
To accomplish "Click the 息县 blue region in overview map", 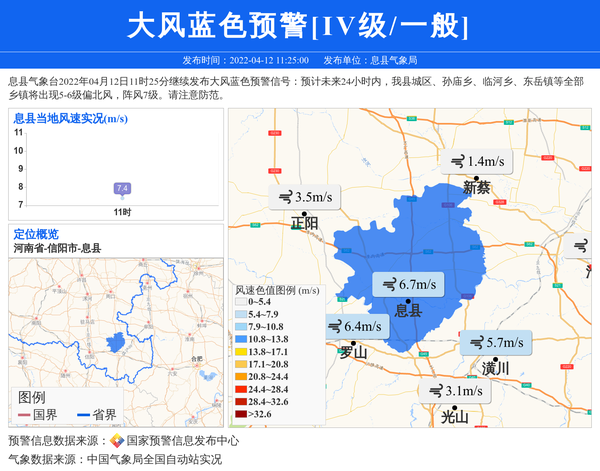I will click(116, 342).
